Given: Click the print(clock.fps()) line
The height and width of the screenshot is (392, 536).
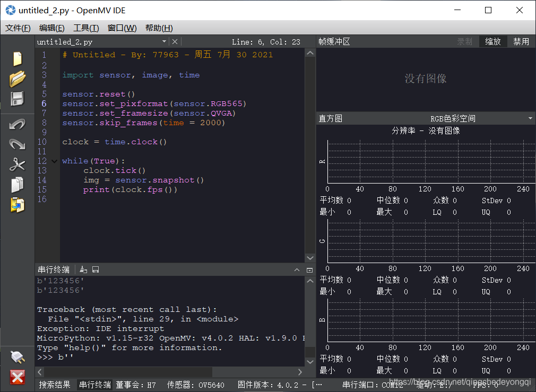Looking at the screenshot, I should [130, 190].
